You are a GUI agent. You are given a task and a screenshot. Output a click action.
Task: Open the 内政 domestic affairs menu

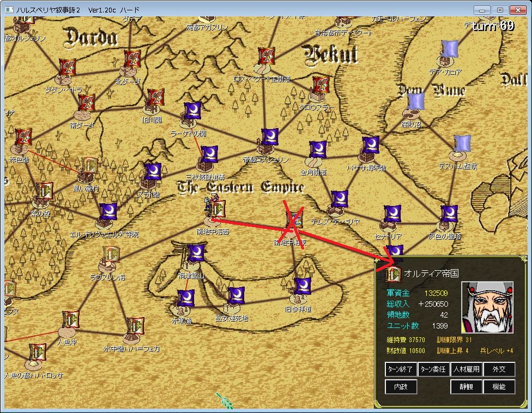(x=401, y=386)
